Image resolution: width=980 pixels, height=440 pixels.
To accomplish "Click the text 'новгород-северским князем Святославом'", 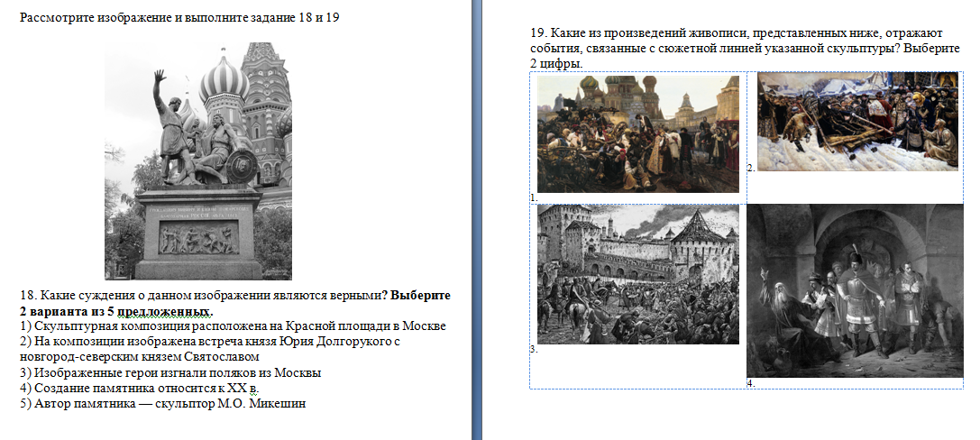I will click(140, 357).
